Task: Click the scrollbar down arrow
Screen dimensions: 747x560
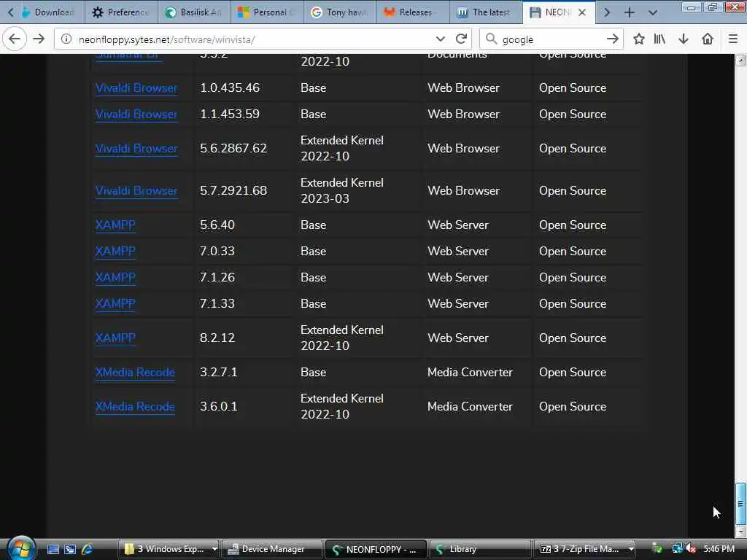Action: (740, 532)
